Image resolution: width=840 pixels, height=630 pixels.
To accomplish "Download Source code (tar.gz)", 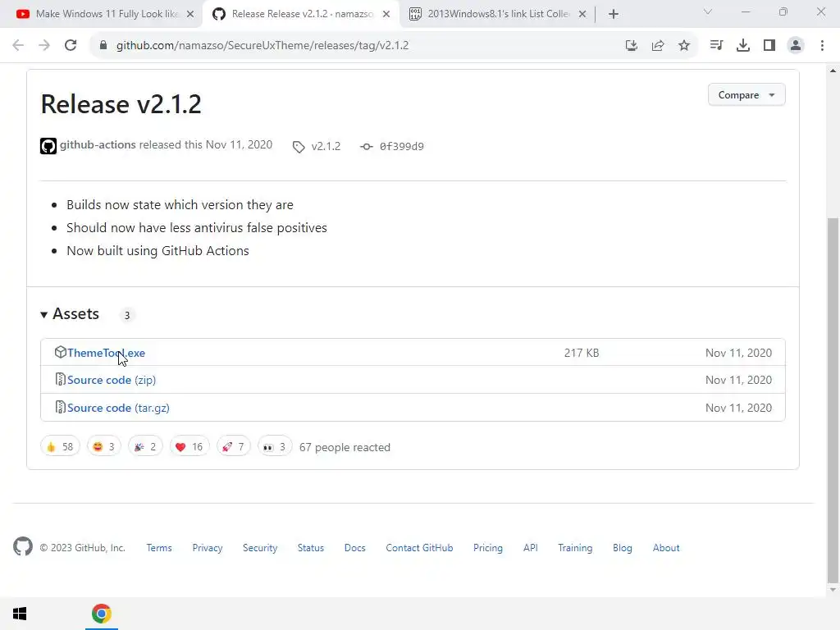I will pos(118,408).
